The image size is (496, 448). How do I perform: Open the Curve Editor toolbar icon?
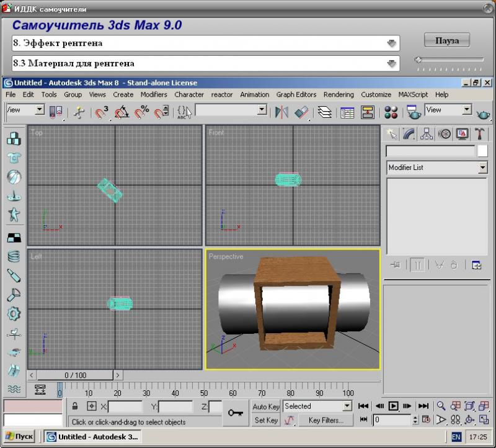[x=347, y=112]
